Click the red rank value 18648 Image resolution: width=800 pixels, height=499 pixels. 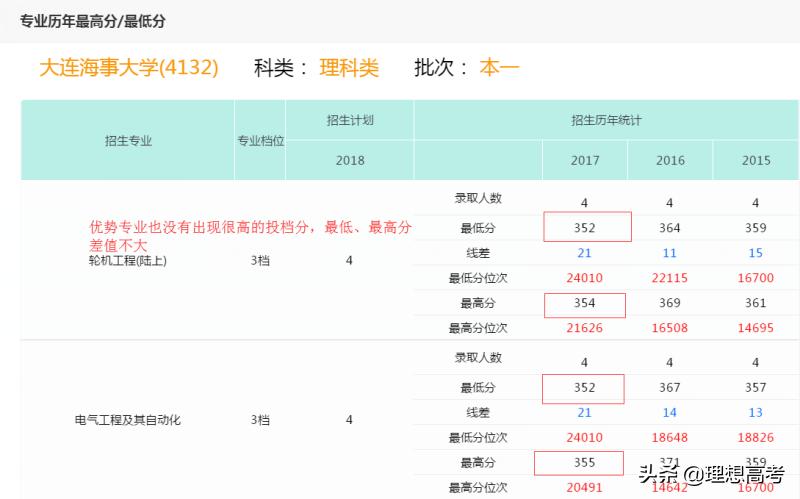(669, 438)
